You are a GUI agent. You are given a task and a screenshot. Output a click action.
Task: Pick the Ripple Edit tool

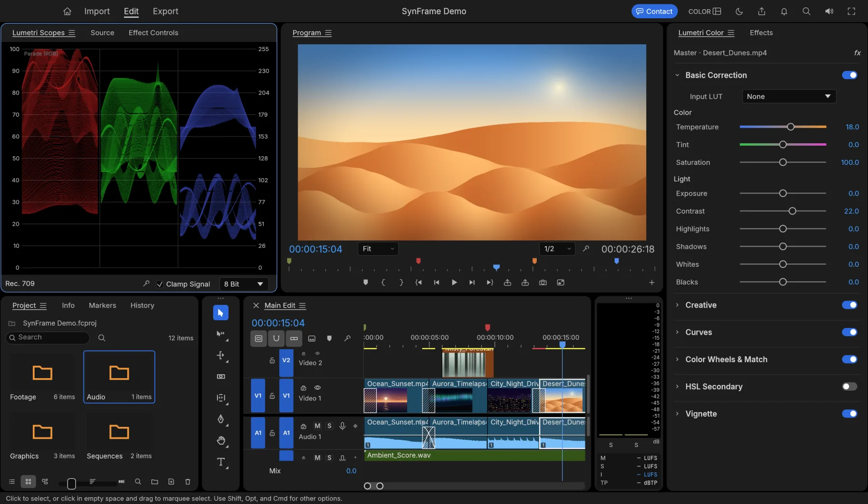(x=221, y=355)
